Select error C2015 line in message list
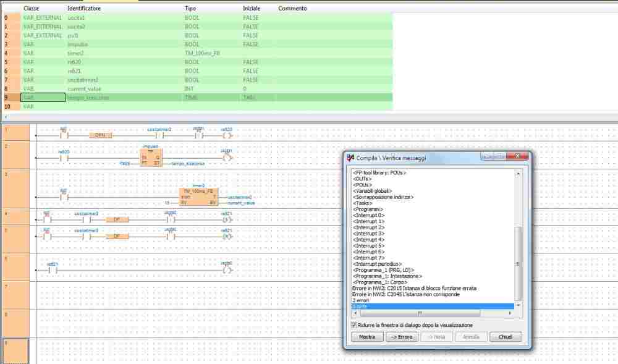This screenshot has width=618, height=364. click(x=415, y=288)
